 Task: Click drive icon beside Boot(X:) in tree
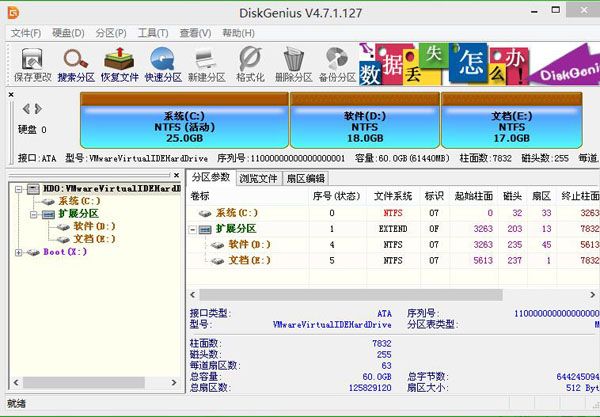(x=33, y=252)
